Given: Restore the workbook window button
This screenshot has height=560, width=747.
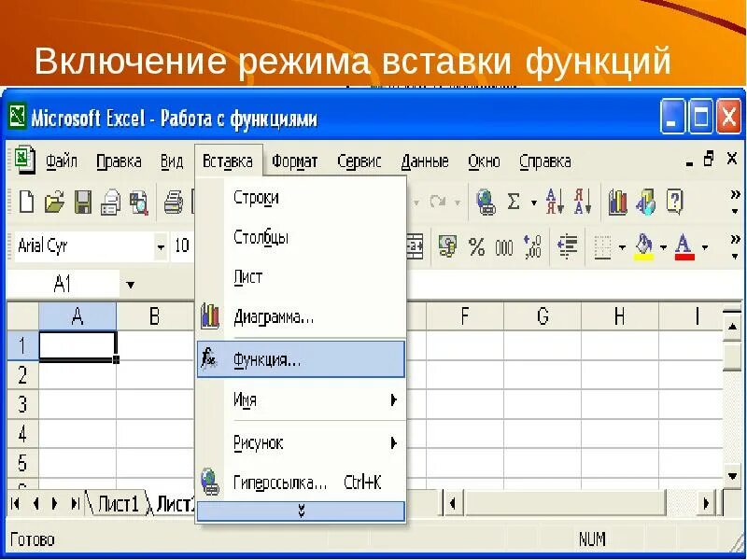Looking at the screenshot, I should (x=710, y=159).
